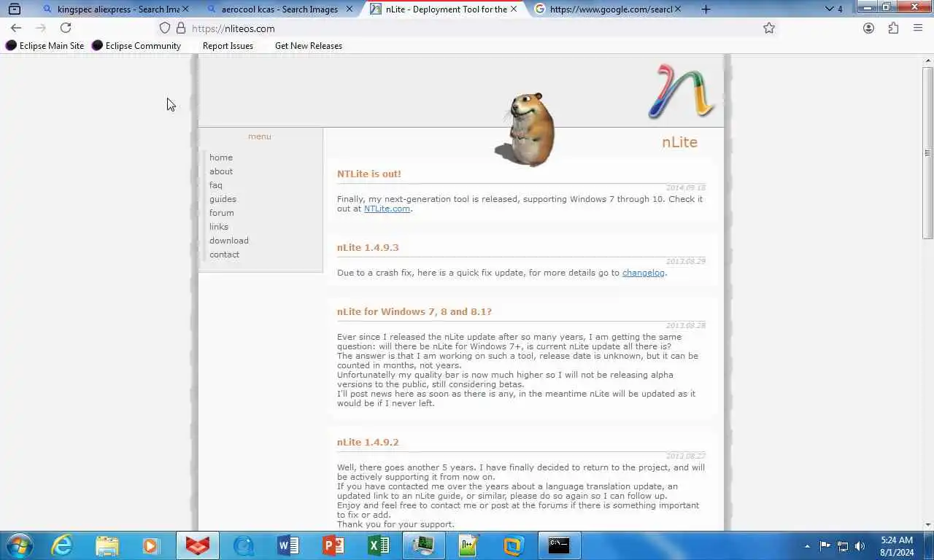Close the google.com search tab
Screen dimensions: 934x560
coord(678,9)
